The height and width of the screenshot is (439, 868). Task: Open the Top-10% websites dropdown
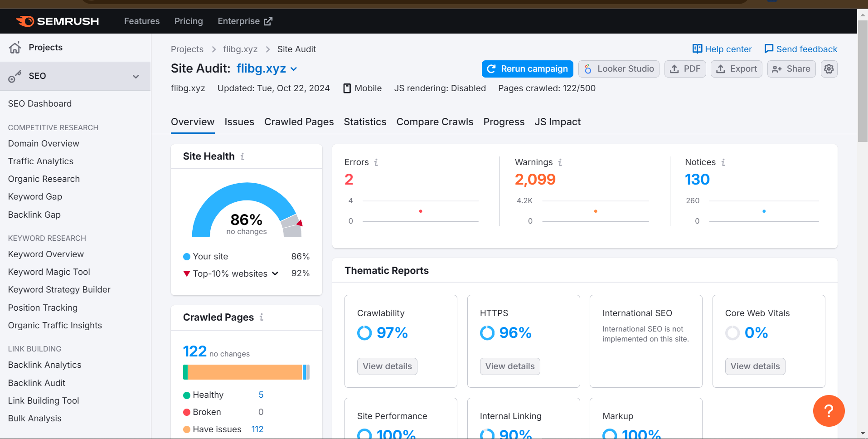click(275, 273)
